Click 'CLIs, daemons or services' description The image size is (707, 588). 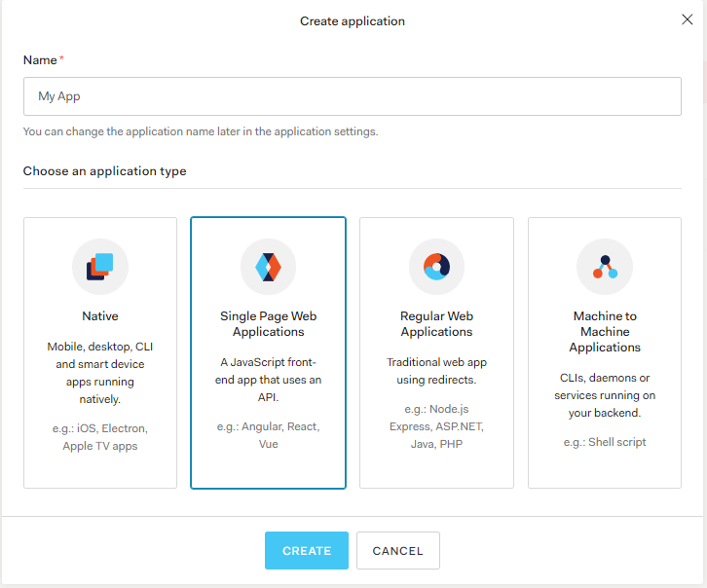605,395
